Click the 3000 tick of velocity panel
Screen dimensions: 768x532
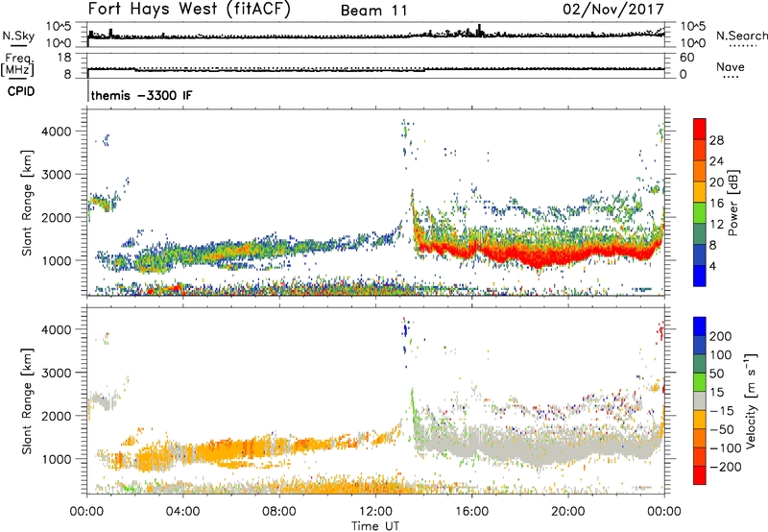pos(57,373)
